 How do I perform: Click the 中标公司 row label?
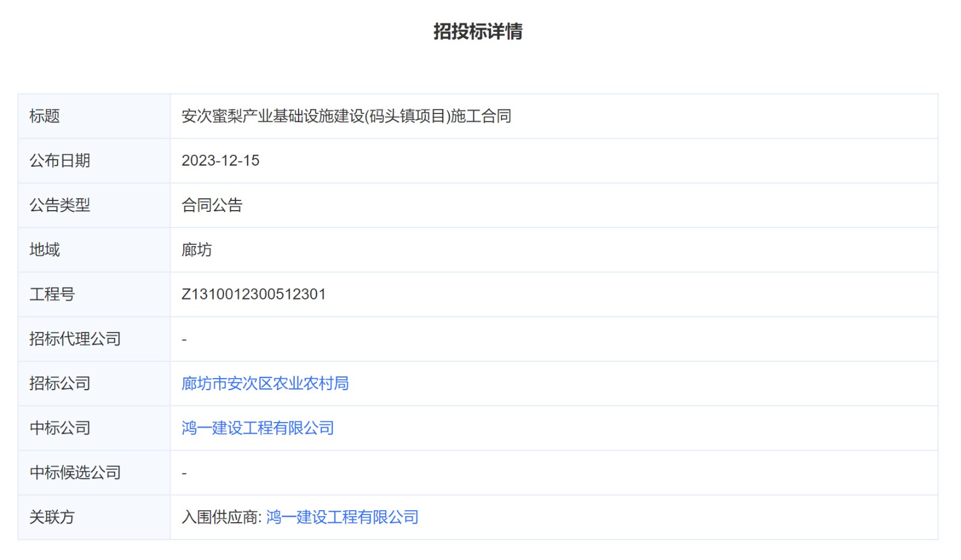[x=59, y=428]
